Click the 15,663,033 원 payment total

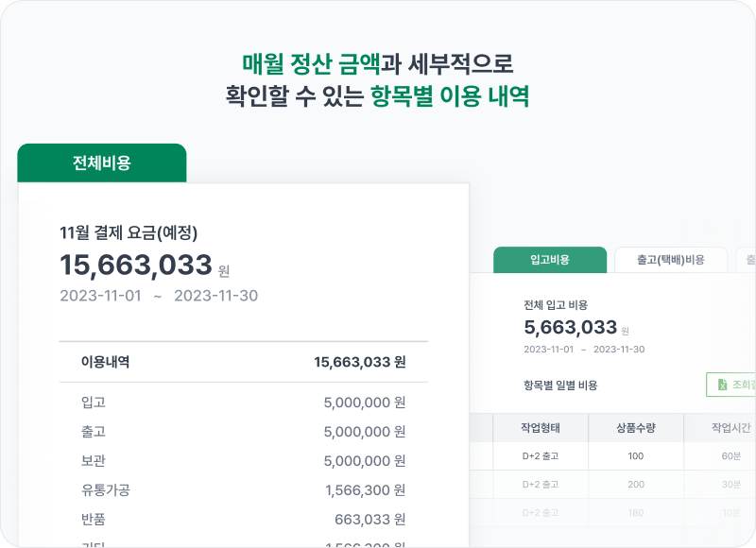(135, 265)
